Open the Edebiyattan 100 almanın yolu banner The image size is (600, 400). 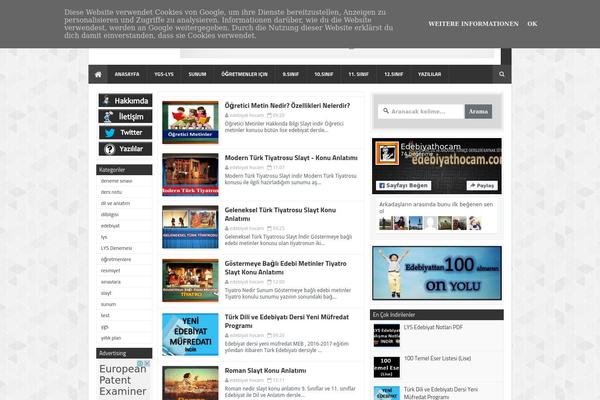click(437, 273)
